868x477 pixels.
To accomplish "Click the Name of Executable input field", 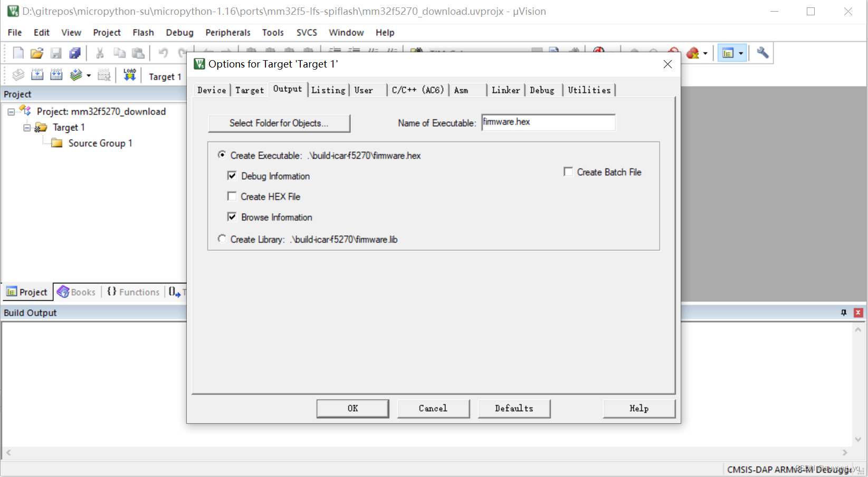I will tap(548, 122).
